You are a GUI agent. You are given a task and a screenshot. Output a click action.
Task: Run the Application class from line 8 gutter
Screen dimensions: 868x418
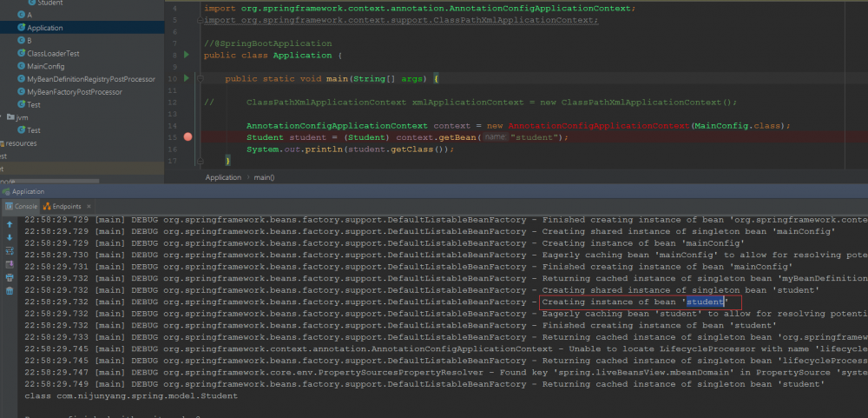[187, 55]
